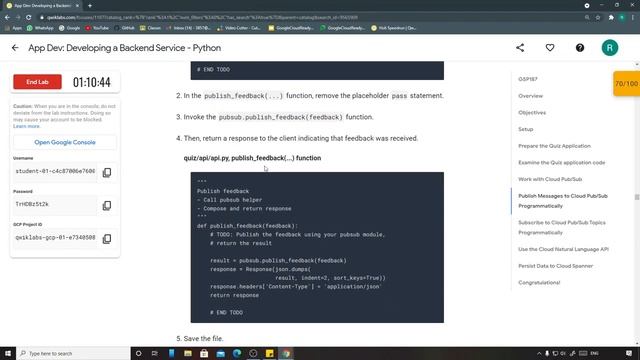Open a new browser tab

[x=90, y=6]
